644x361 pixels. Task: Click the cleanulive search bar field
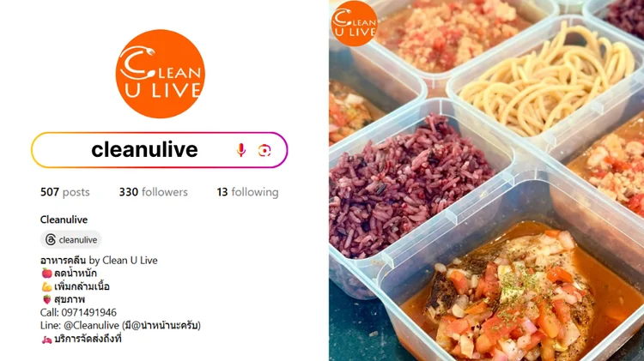pyautogui.click(x=160, y=150)
